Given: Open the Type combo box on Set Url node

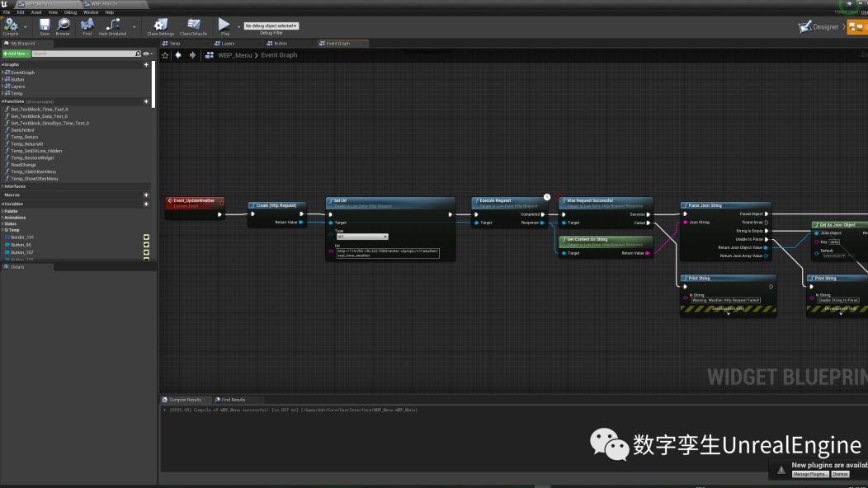Looking at the screenshot, I should 362,237.
